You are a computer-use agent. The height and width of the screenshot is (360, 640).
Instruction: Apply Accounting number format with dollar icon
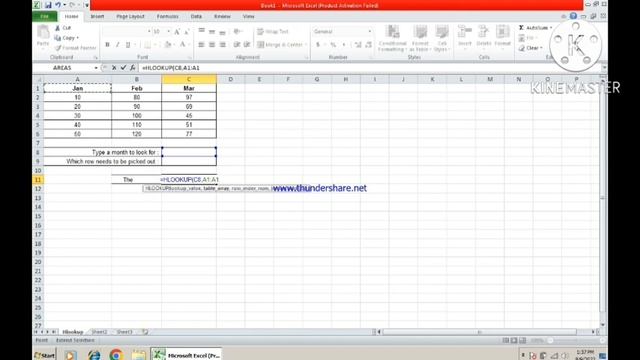(318, 44)
